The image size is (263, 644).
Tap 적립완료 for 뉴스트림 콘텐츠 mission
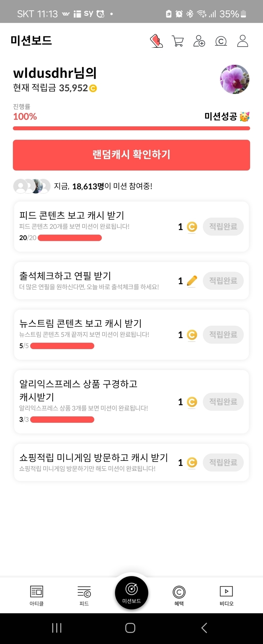click(223, 335)
